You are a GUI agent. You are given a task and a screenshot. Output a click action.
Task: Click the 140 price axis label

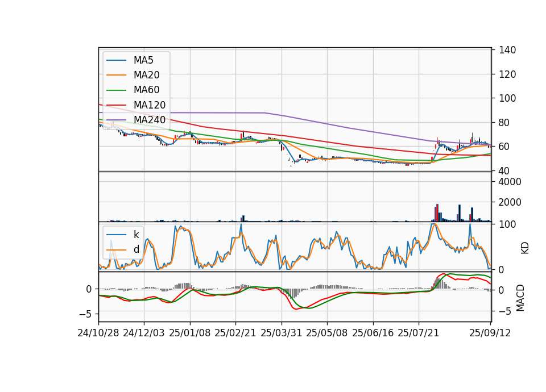[x=507, y=50]
